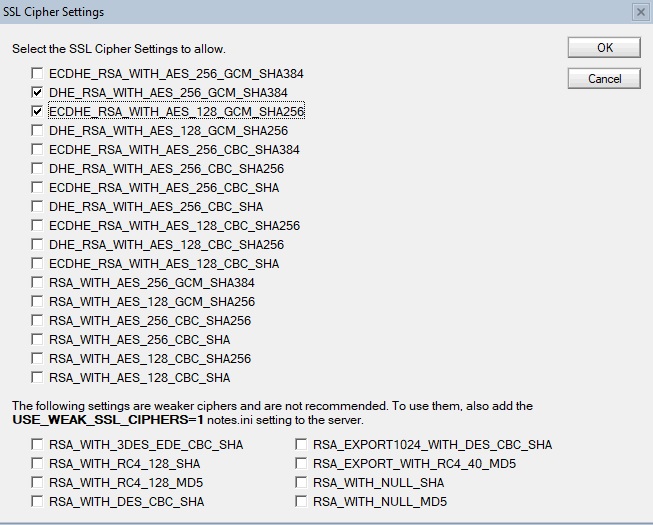653x525 pixels.
Task: Tick RSA_WITH_NULL_MD5 checkbox
Action: click(x=301, y=501)
